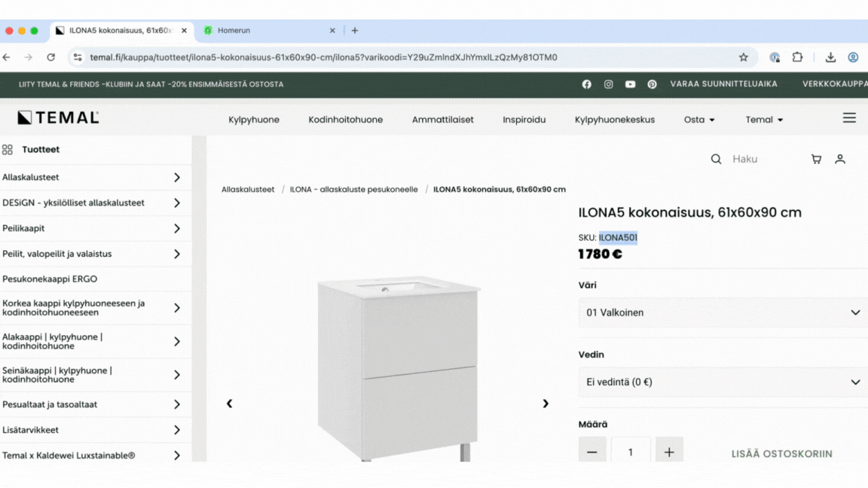Open the YouTube icon in top bar
The image size is (868, 488).
pyautogui.click(x=630, y=84)
